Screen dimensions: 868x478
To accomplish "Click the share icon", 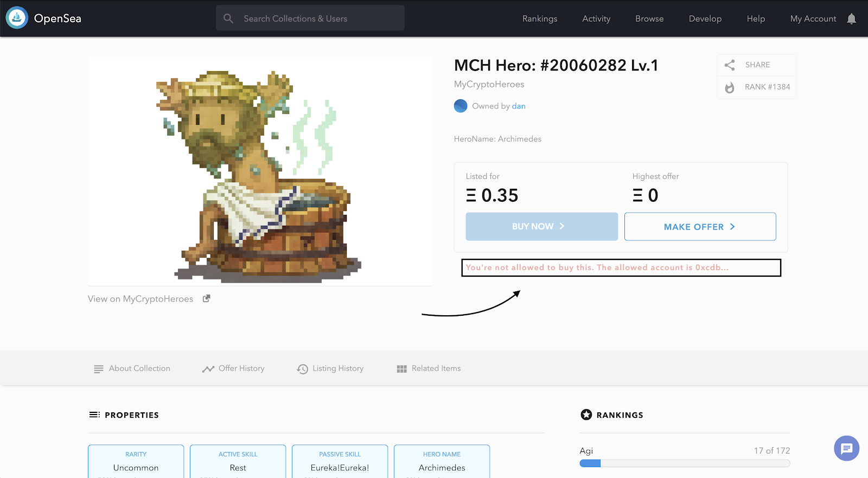I will pyautogui.click(x=730, y=65).
